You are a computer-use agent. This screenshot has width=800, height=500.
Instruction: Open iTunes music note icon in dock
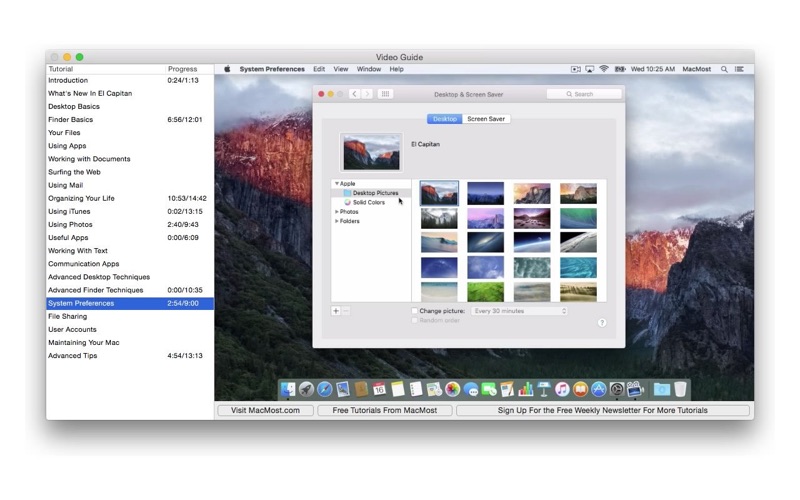pos(562,389)
